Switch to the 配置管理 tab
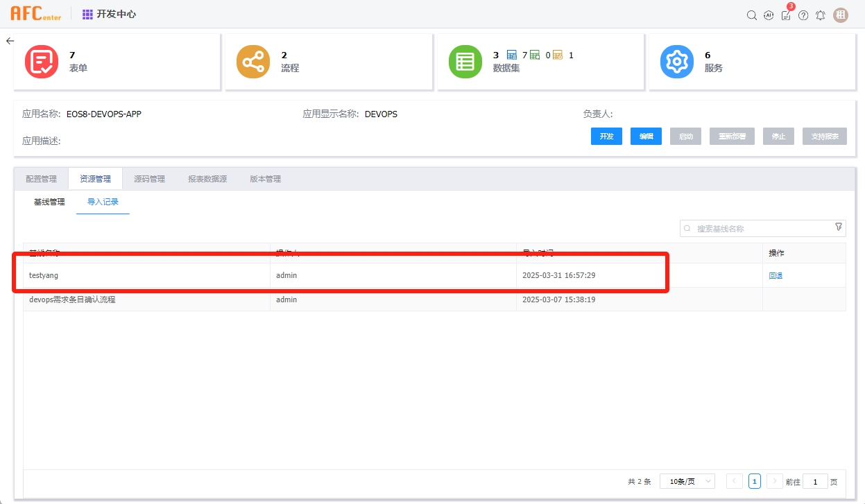The width and height of the screenshot is (865, 504). [x=42, y=179]
